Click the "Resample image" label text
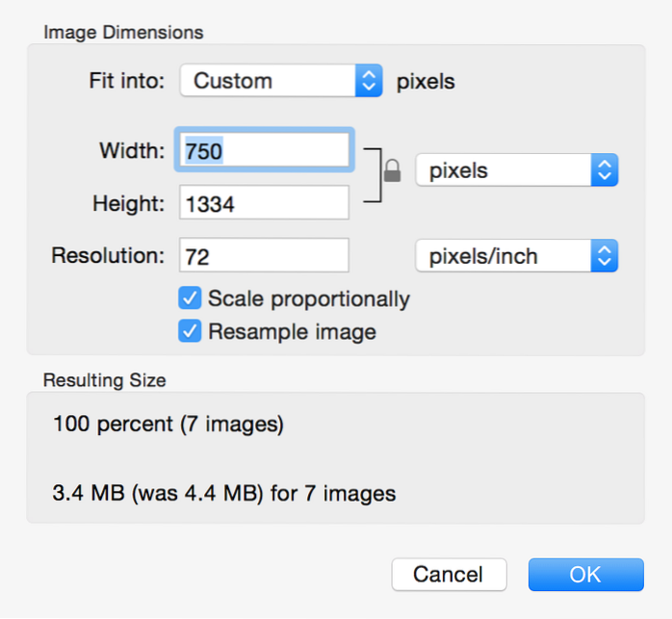672x619 pixels. [x=292, y=332]
